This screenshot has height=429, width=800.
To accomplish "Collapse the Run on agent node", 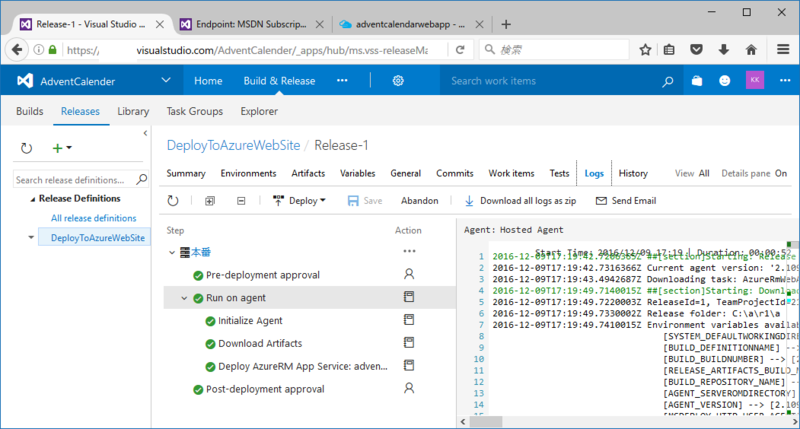I will (184, 298).
